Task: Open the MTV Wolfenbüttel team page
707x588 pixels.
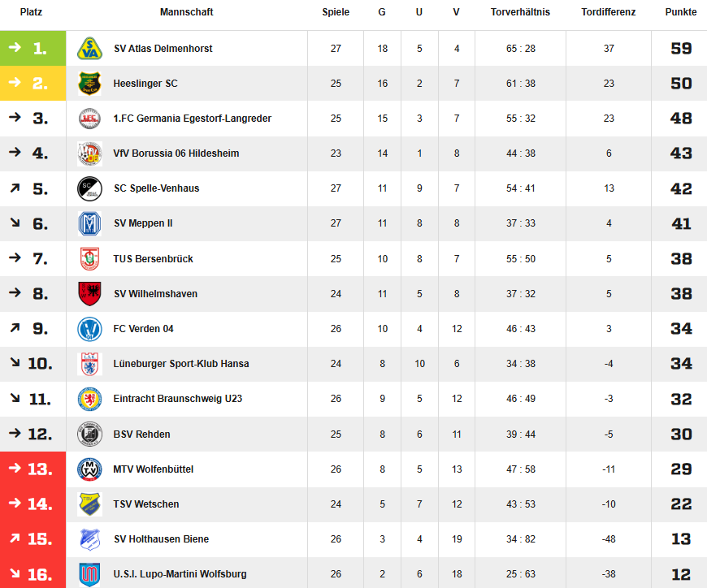Action: pos(154,469)
